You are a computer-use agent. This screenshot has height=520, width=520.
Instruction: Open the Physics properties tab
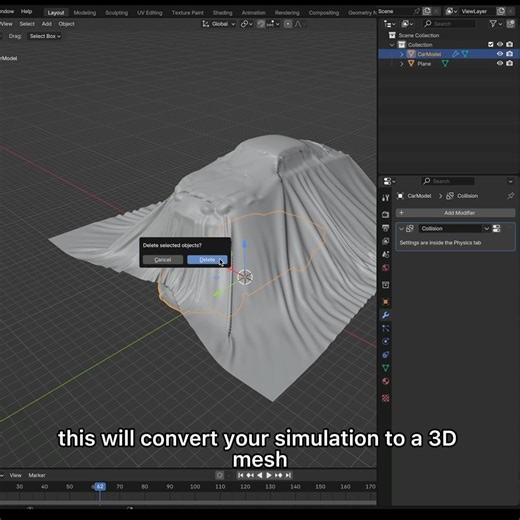(x=386, y=341)
